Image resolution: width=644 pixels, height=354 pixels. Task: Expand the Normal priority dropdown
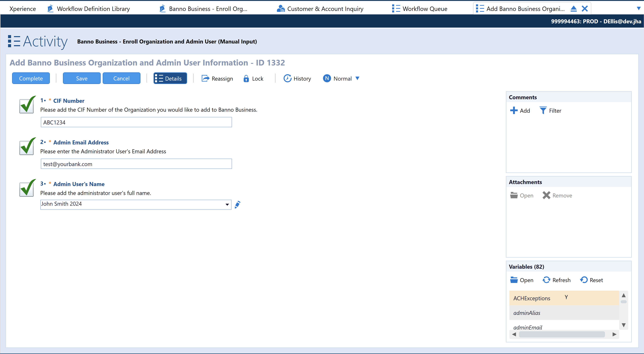[x=357, y=78]
